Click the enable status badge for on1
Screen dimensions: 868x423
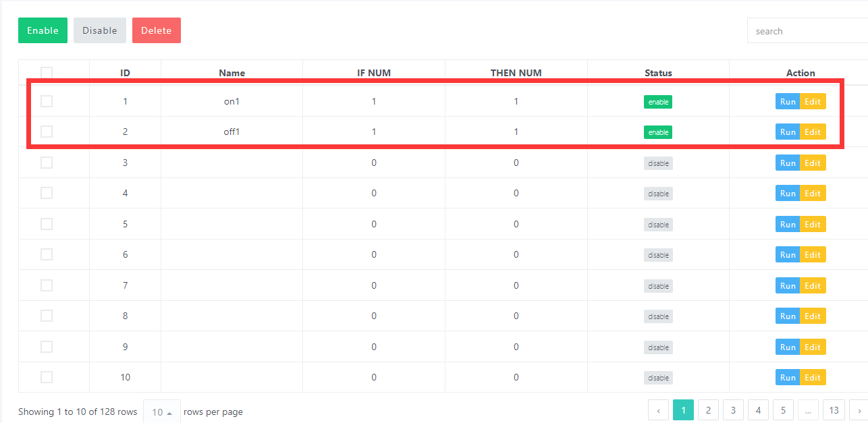pyautogui.click(x=657, y=102)
